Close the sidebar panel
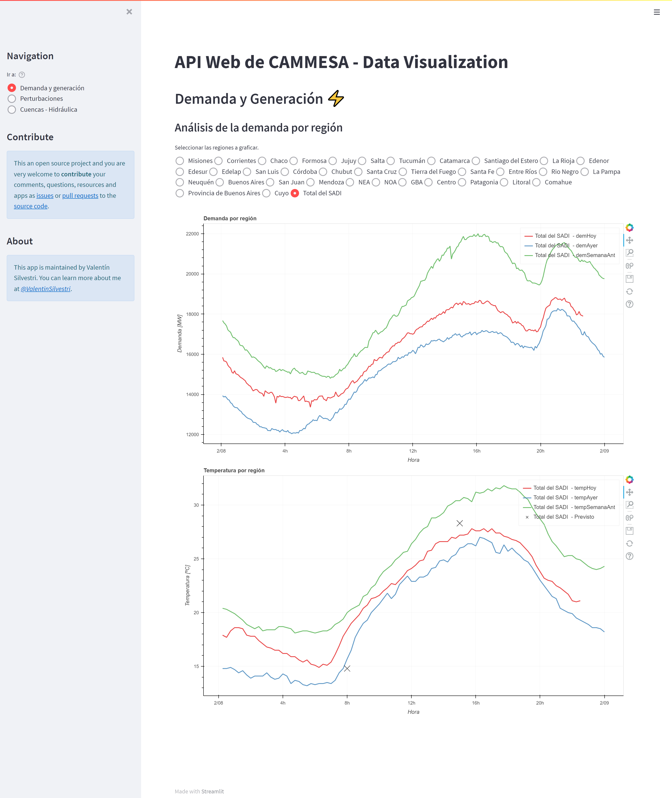Screen dimensions: 672x798 point(129,12)
